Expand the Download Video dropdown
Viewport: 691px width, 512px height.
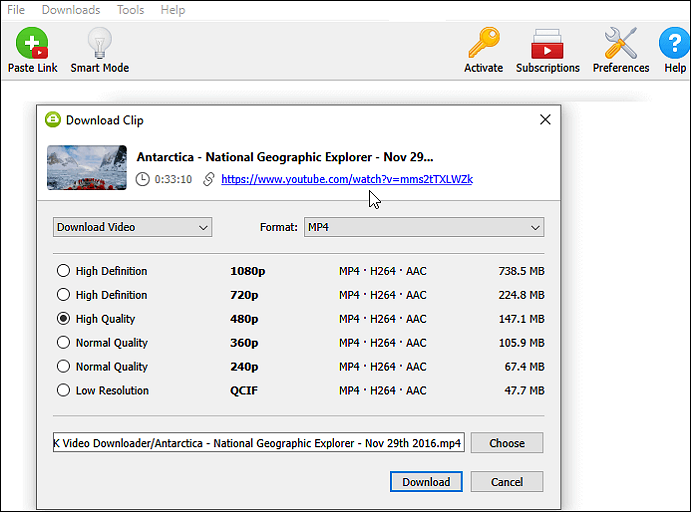click(132, 227)
